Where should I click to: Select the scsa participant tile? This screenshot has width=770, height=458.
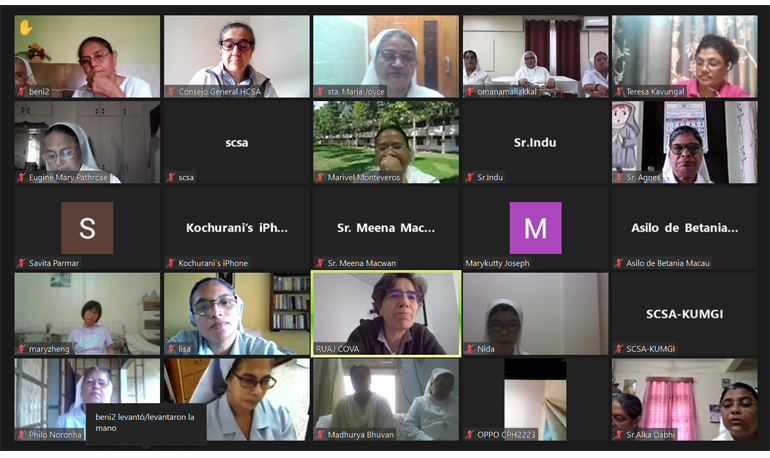coord(237,142)
